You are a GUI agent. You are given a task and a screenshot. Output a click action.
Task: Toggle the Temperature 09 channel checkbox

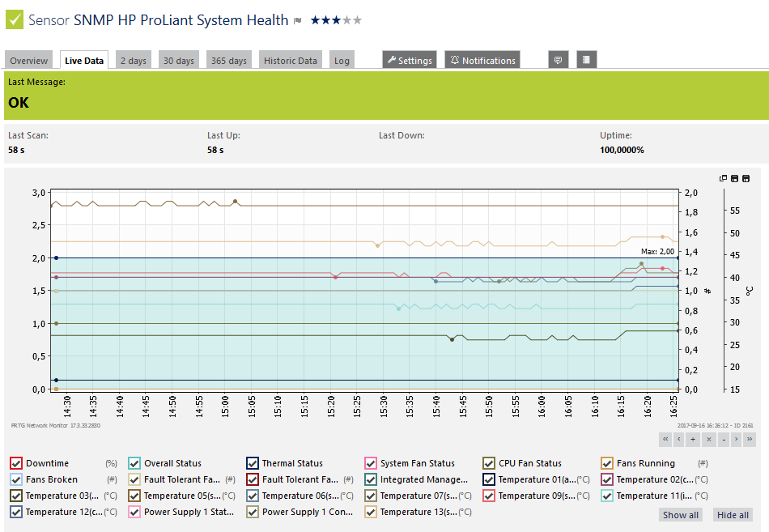pos(489,496)
